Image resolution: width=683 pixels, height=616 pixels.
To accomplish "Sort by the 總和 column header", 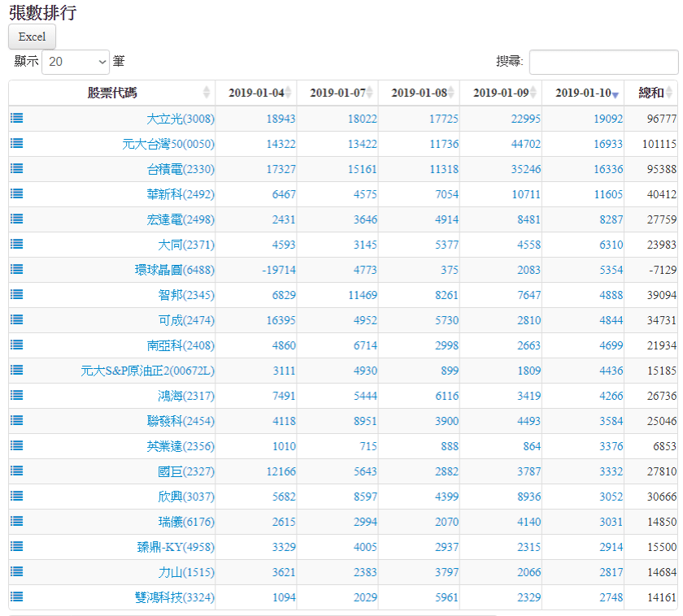I will (x=651, y=93).
